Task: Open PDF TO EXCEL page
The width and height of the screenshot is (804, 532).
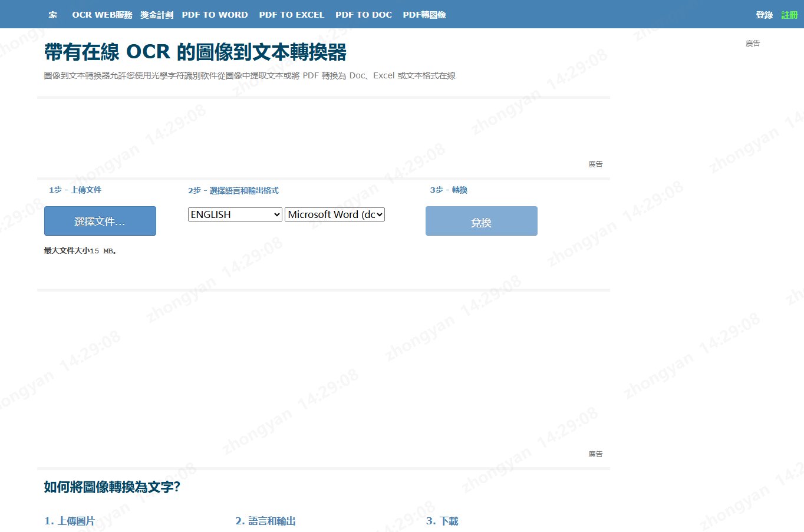Action: coord(291,15)
